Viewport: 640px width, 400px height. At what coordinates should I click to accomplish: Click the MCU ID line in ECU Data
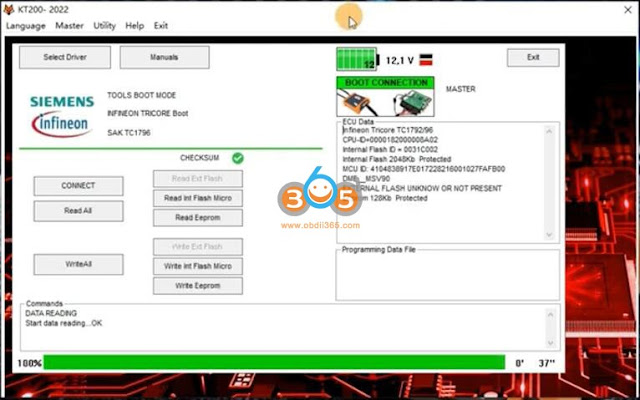424,169
